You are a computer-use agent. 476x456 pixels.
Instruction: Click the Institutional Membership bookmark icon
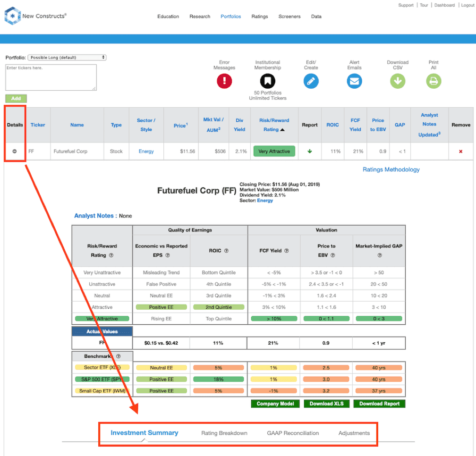tap(267, 81)
